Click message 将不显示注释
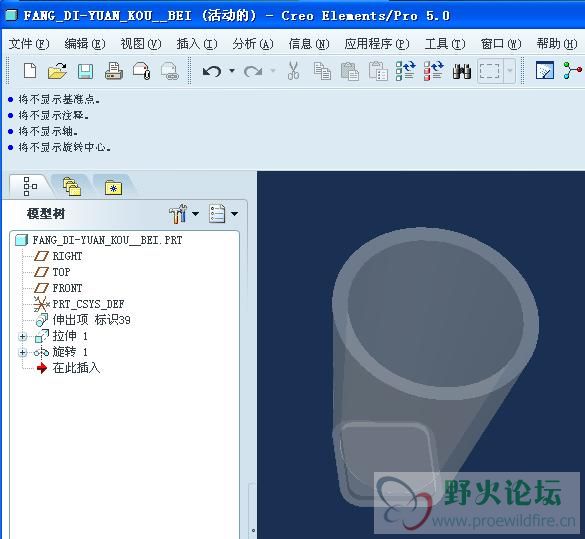 click(53, 116)
